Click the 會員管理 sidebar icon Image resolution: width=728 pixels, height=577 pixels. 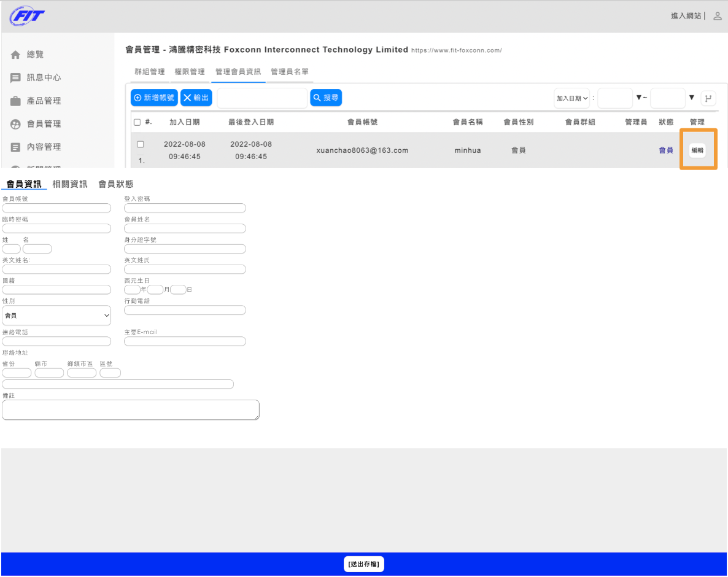(x=15, y=125)
